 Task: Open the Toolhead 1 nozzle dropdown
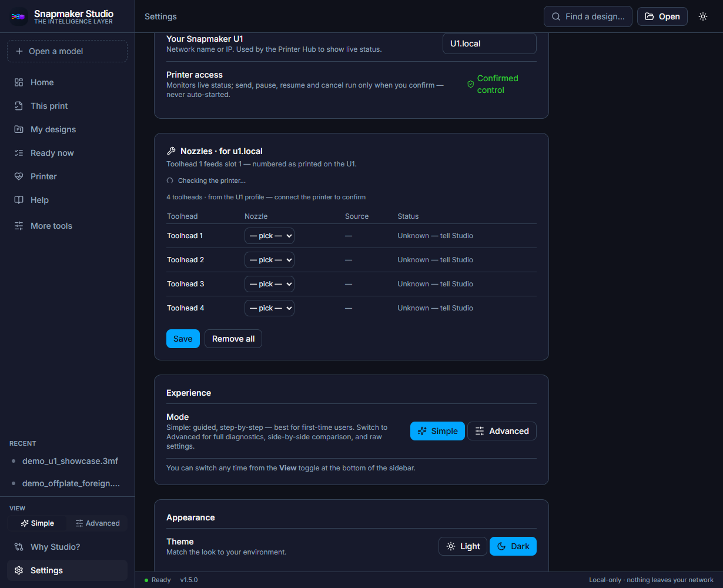(x=269, y=236)
